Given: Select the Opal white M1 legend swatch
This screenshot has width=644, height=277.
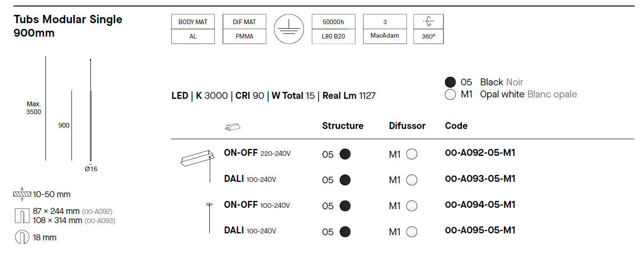Looking at the screenshot, I should 450,95.
